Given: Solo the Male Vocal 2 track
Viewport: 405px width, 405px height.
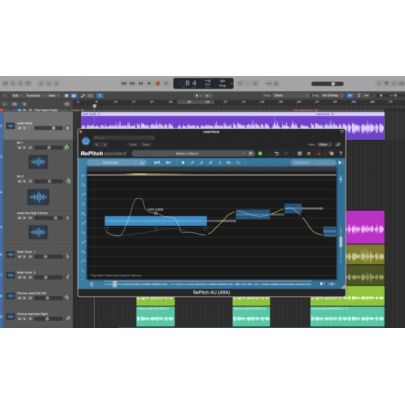Looking at the screenshot, I should click(24, 277).
